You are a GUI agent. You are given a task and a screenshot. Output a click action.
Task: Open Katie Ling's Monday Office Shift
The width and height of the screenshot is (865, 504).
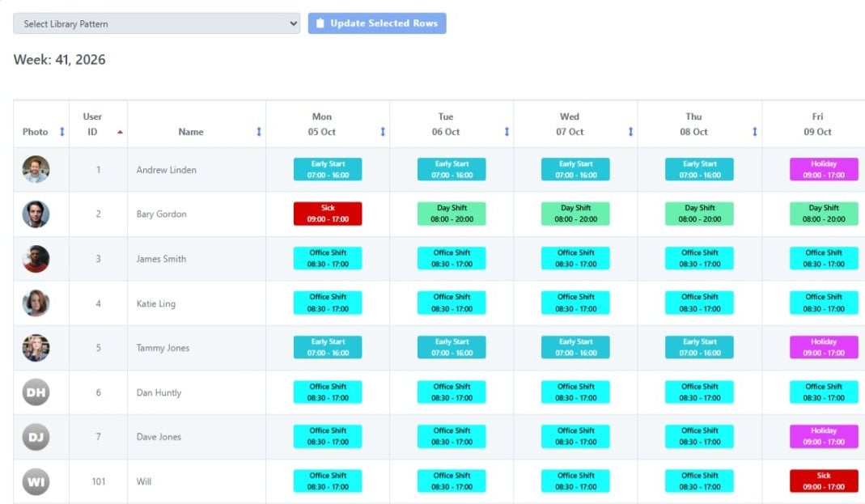[328, 303]
